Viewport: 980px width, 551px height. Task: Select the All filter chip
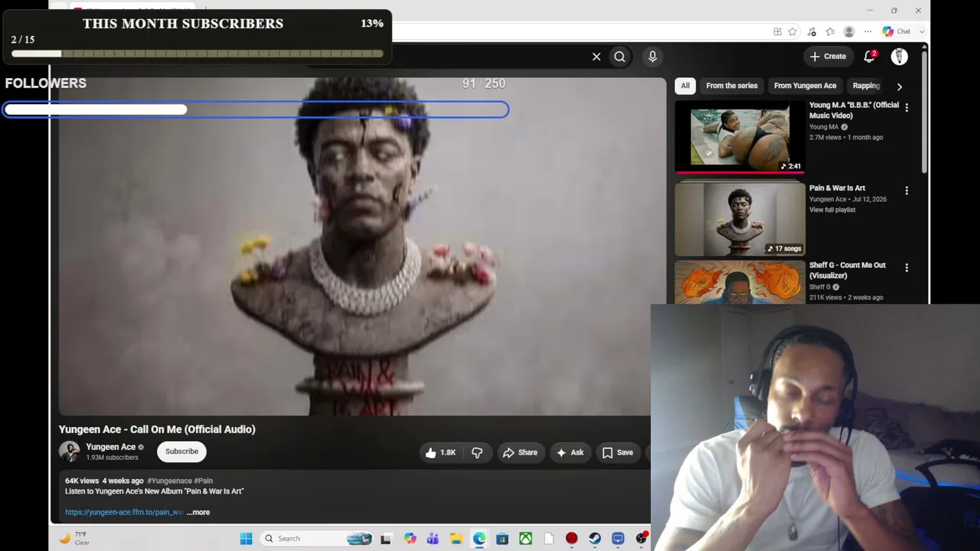685,86
